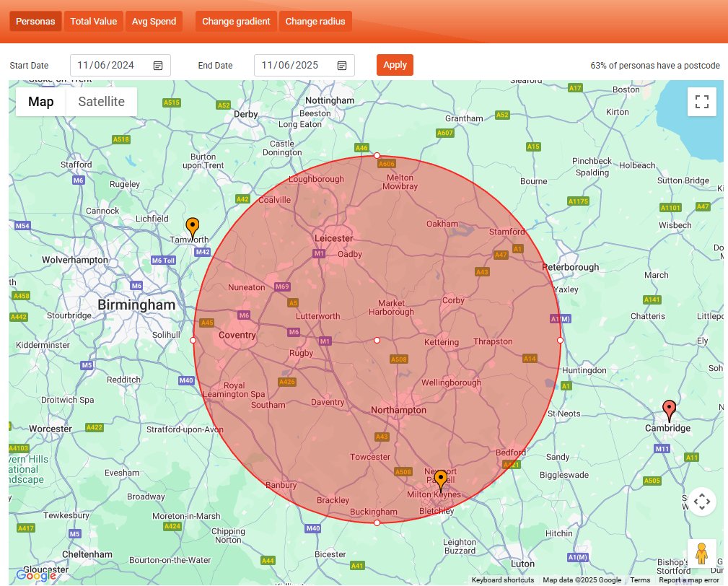This screenshot has height=586, width=728.
Task: Click the Milton Keynes map marker
Action: click(x=439, y=478)
